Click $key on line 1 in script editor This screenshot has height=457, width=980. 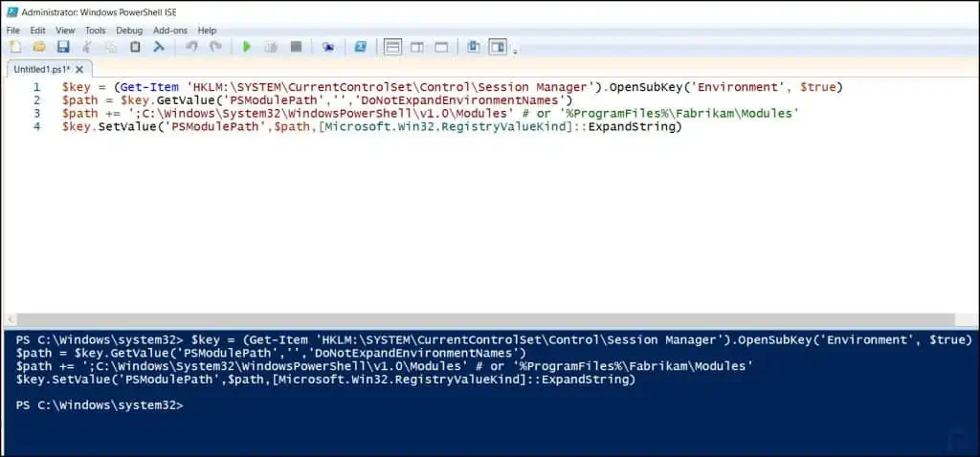(76, 87)
